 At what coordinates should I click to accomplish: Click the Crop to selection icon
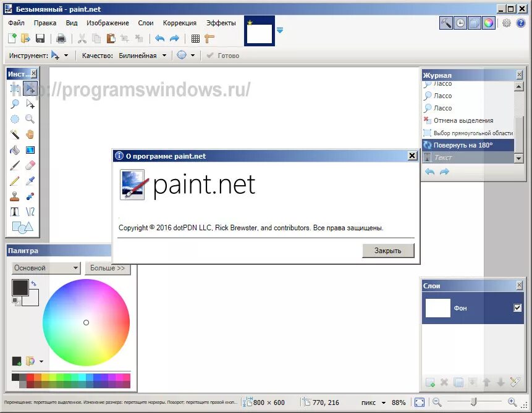(x=125, y=38)
